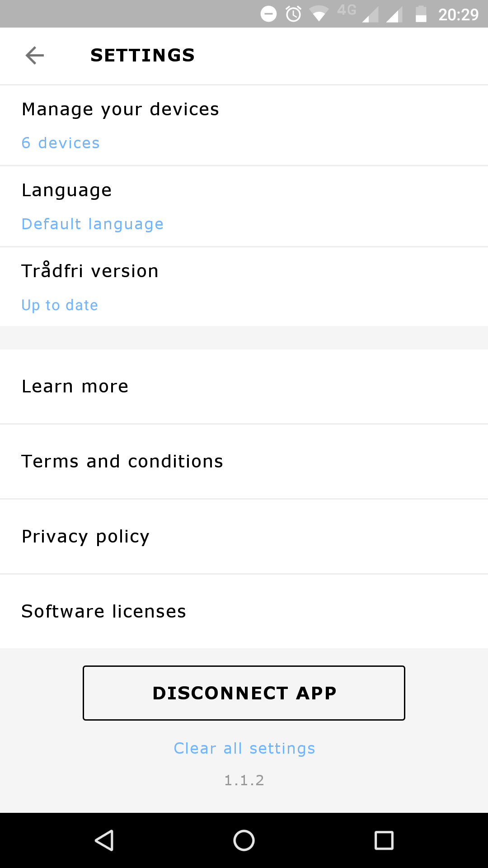This screenshot has width=488, height=868.
Task: Open Manage your devices
Action: (x=120, y=109)
